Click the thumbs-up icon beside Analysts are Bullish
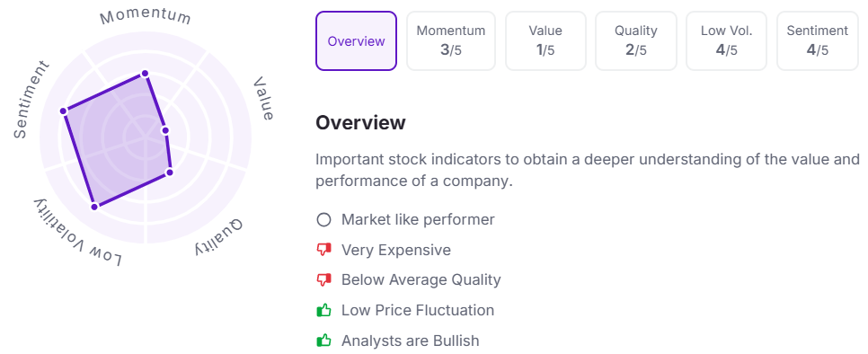The width and height of the screenshot is (868, 354). pos(323,341)
